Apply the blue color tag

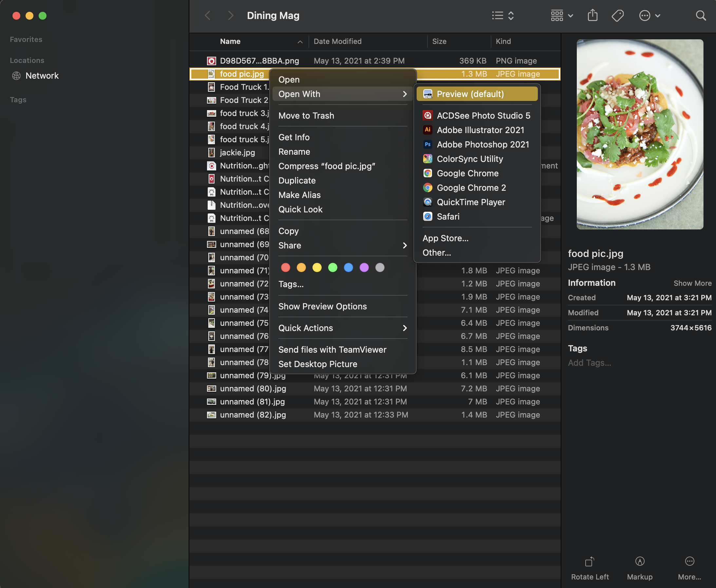349,267
